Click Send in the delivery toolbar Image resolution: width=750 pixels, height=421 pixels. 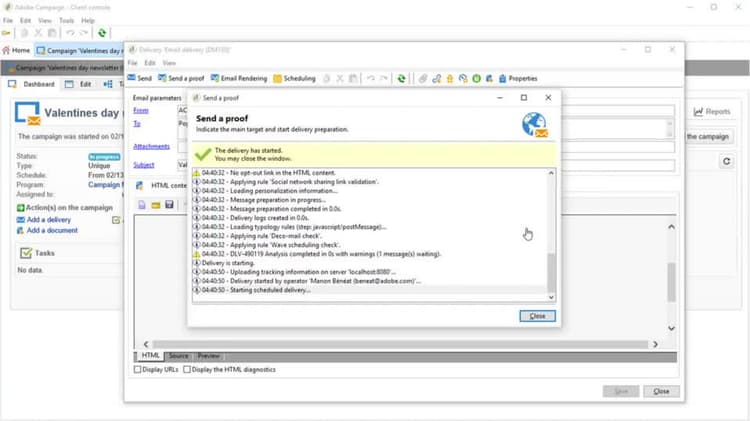pos(140,78)
